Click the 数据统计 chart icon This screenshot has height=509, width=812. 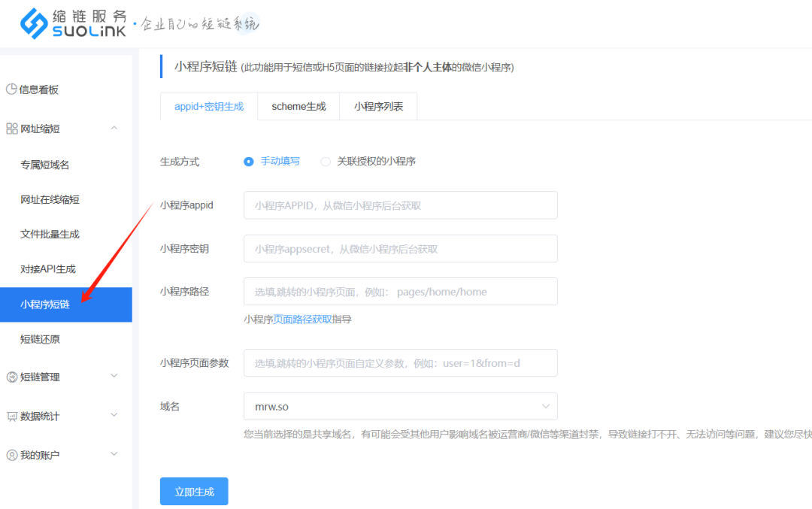click(11, 416)
